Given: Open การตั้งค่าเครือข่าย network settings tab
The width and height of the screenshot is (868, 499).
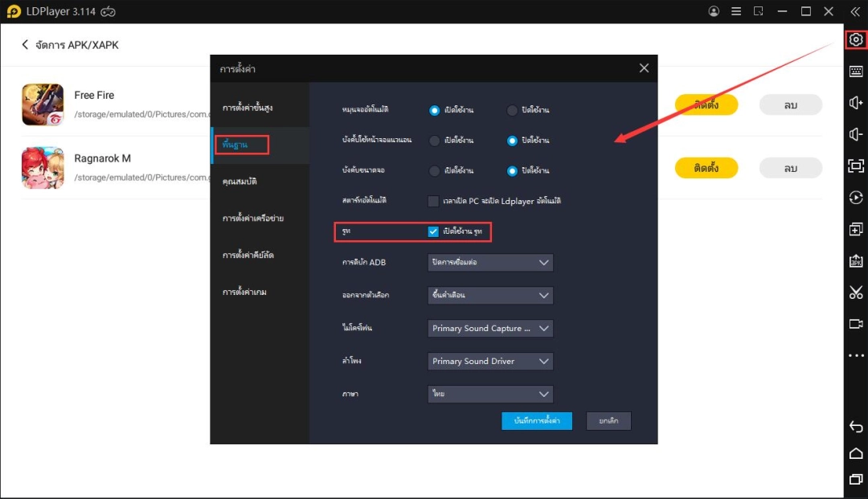Looking at the screenshot, I should 253,219.
